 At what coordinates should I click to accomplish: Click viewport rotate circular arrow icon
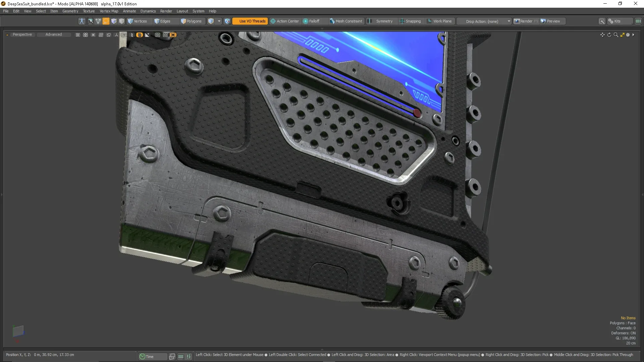tap(609, 35)
